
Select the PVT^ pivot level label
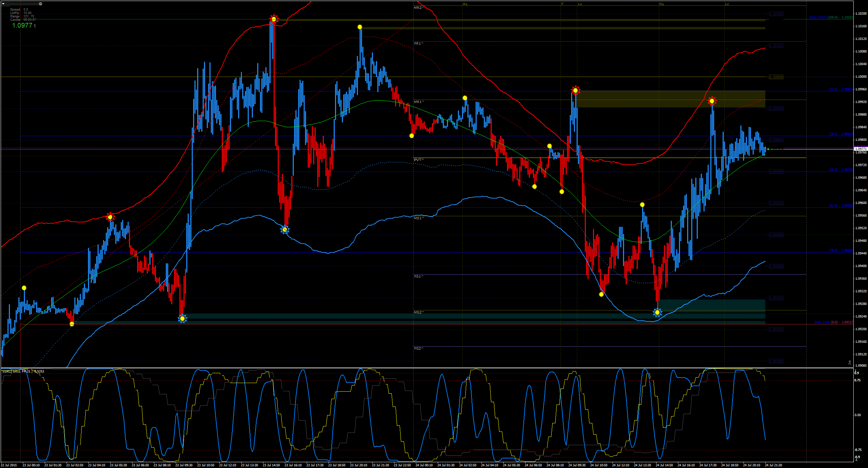point(419,160)
